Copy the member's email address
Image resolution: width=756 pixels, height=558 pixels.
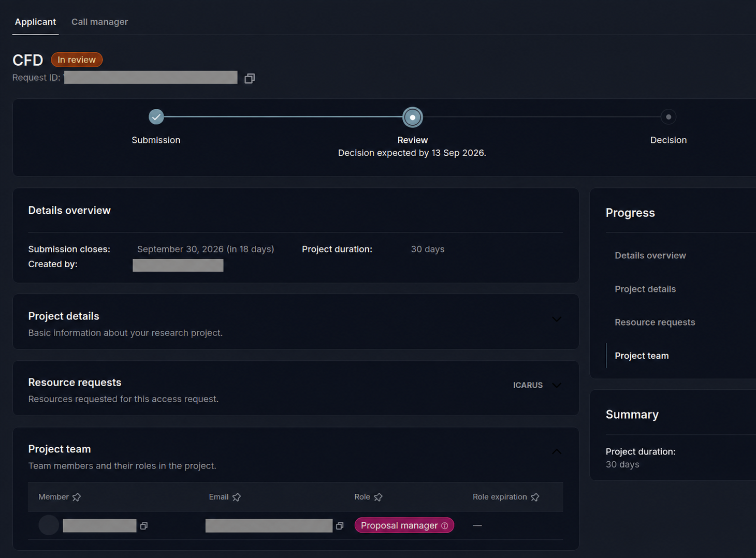(340, 526)
